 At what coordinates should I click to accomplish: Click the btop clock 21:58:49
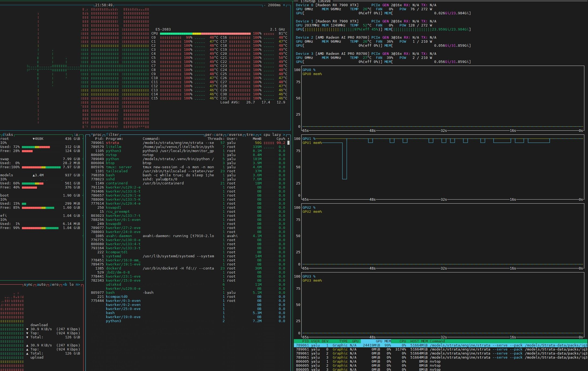tap(104, 5)
